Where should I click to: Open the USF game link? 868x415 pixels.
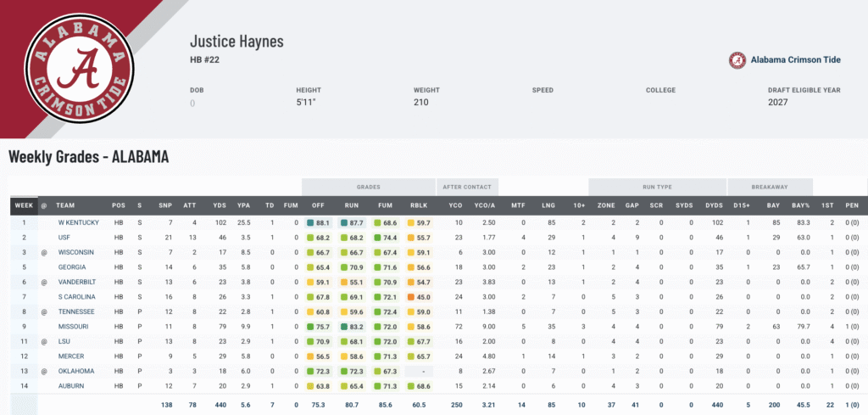click(x=64, y=238)
